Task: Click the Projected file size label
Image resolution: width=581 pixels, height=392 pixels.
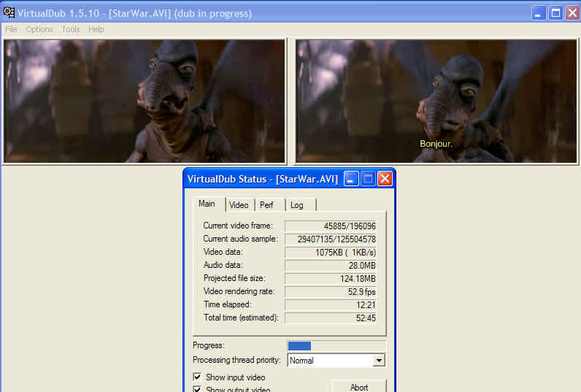Action: (x=234, y=278)
